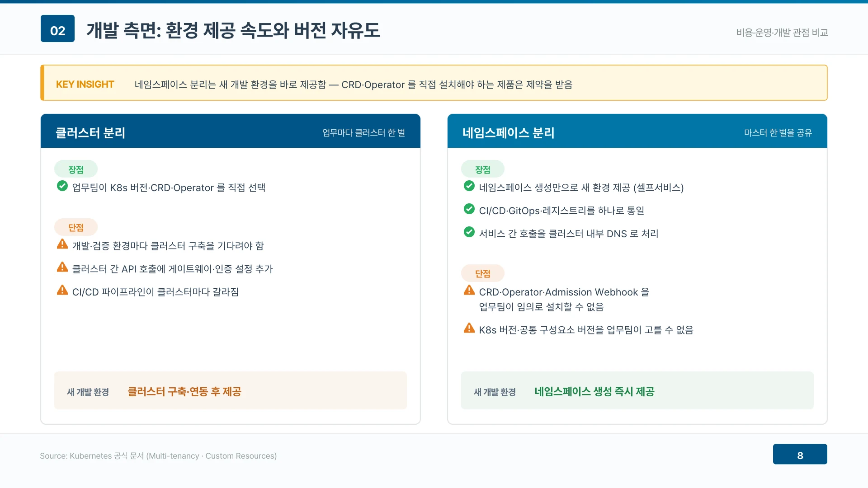This screenshot has height=488, width=868.
Task: Click the text 서비스 간 호출을 클러스터 내부 DNS 로 처리
Action: [x=569, y=234]
